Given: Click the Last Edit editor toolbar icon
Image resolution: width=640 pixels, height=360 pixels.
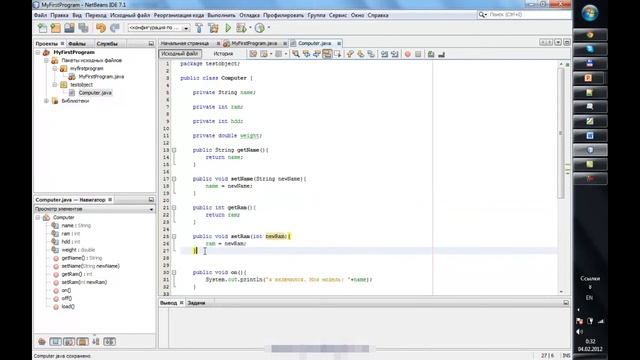Looking at the screenshot, I should [x=253, y=54].
